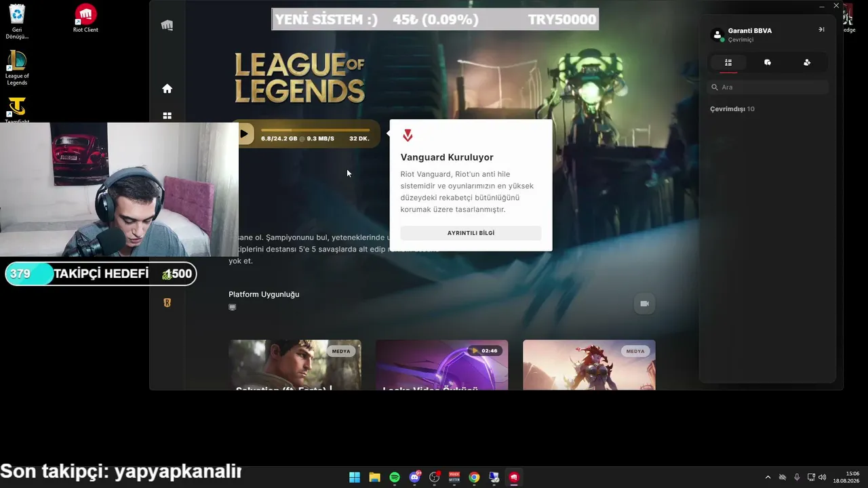Image resolution: width=868 pixels, height=488 pixels.
Task: Resume the League of Legends download
Action: coord(243,134)
